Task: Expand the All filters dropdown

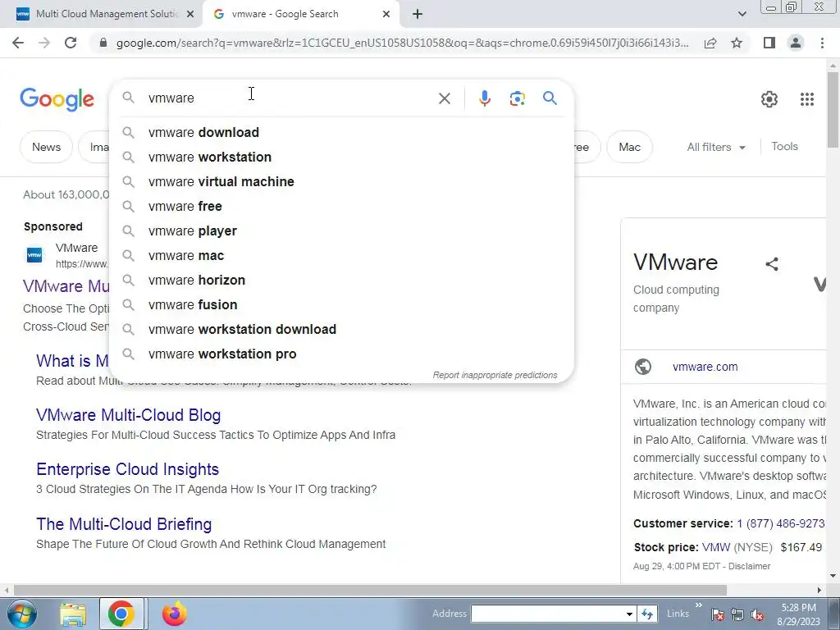Action: pyautogui.click(x=716, y=147)
